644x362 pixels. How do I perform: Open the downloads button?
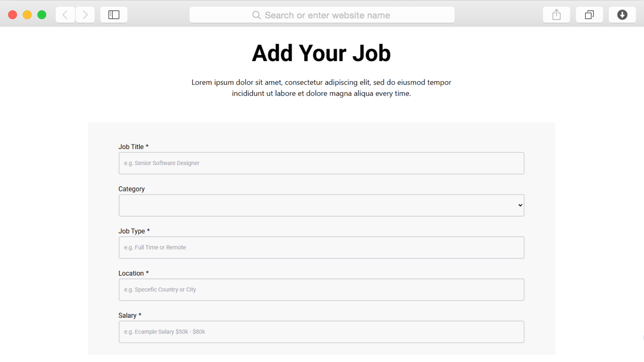(x=622, y=15)
